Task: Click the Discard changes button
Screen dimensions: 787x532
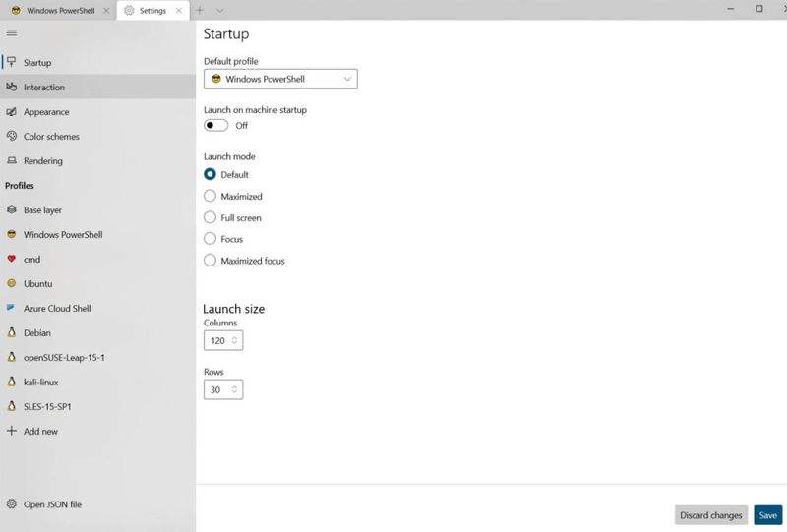Action: pos(711,515)
